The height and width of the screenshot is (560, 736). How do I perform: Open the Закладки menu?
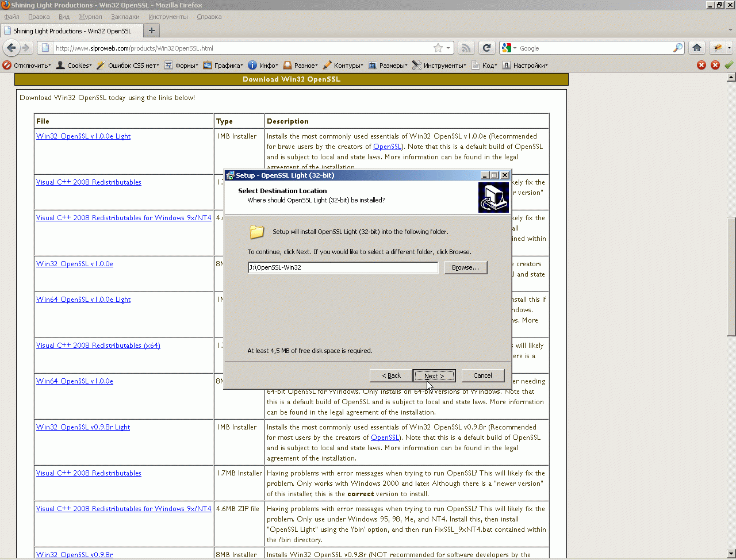coord(125,17)
